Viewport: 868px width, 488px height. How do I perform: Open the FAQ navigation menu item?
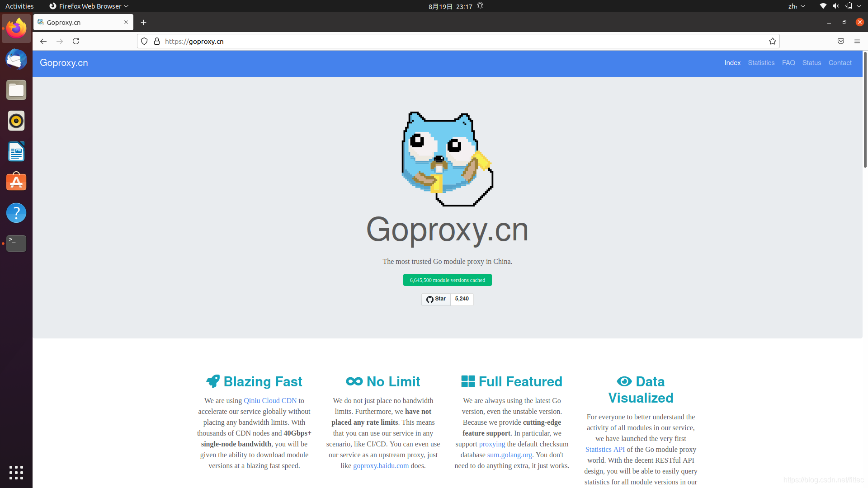pos(788,62)
